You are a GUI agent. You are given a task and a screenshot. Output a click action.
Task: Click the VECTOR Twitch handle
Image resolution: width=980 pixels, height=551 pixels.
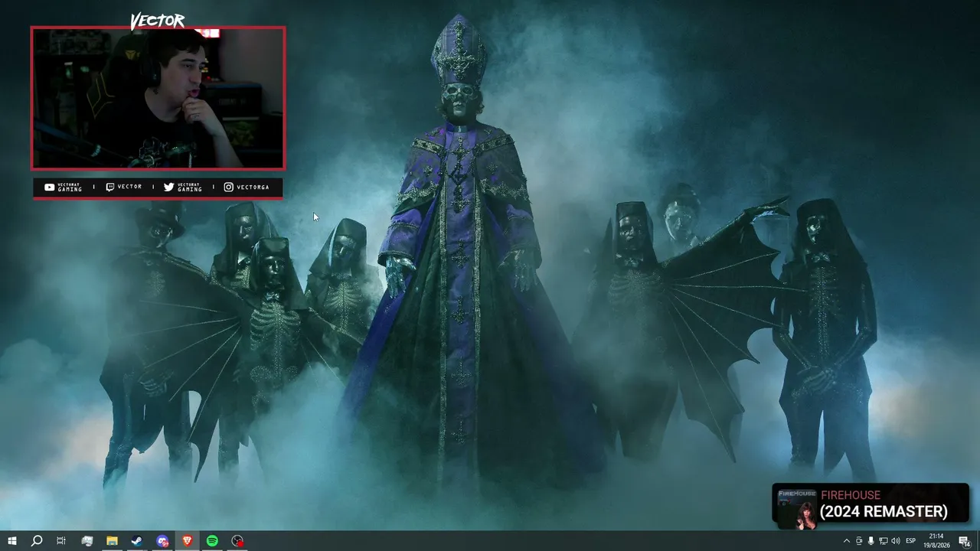pyautogui.click(x=129, y=187)
